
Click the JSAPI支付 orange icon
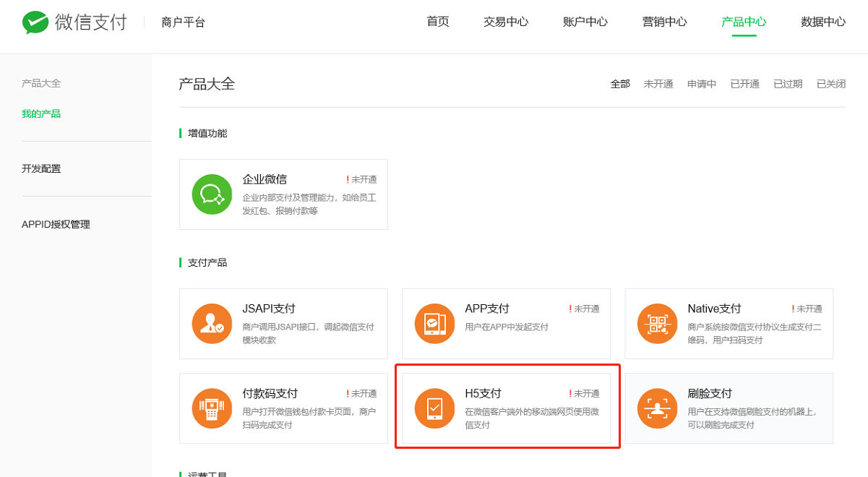[x=212, y=324]
